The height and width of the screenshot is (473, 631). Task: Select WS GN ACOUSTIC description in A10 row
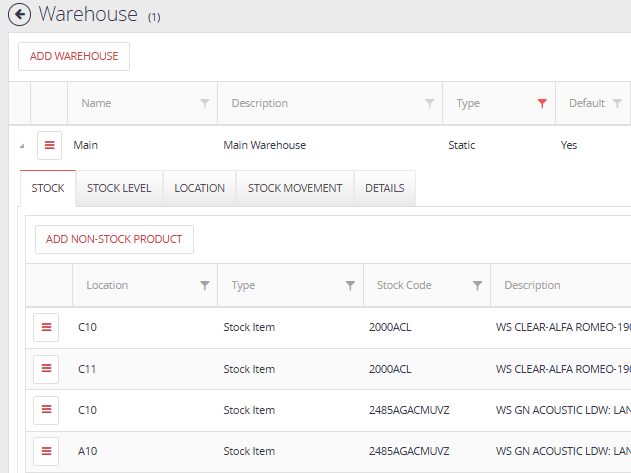[563, 451]
